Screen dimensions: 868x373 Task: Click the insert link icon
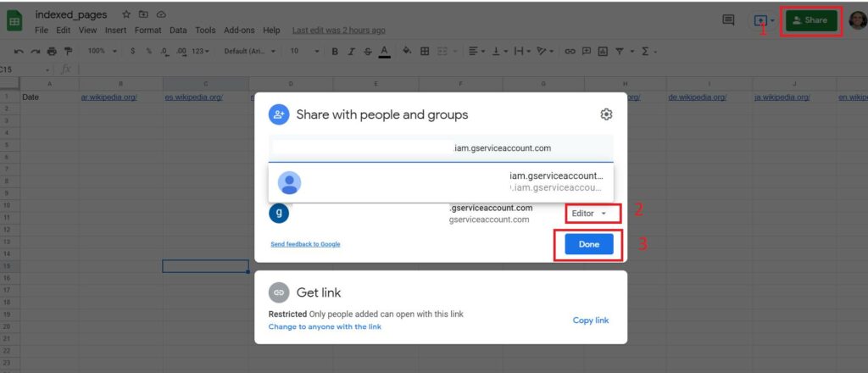tap(570, 52)
